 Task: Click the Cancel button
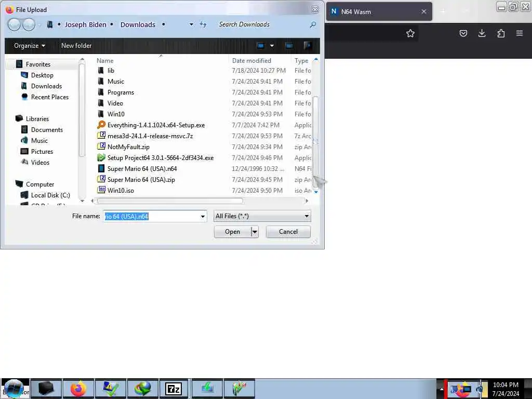click(x=288, y=232)
